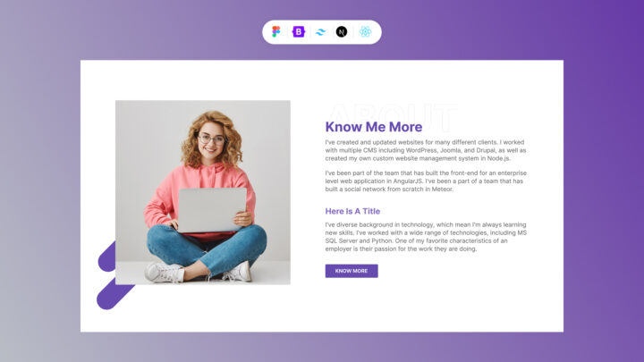Click the upper purple diagonal shape
This screenshot has width=644, height=362.
click(x=106, y=258)
